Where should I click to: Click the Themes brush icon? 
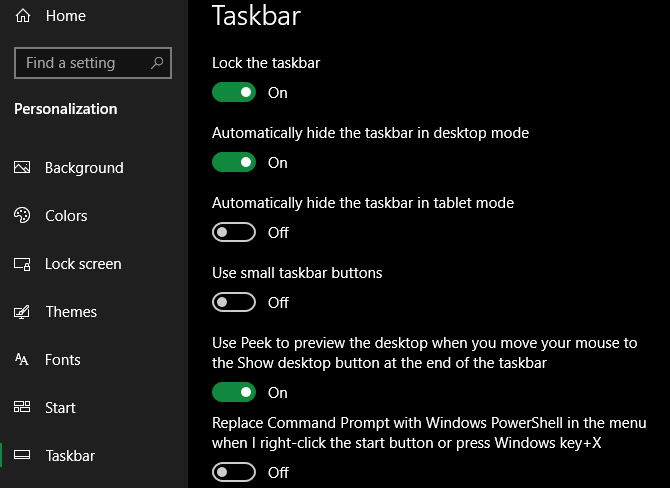click(x=23, y=312)
